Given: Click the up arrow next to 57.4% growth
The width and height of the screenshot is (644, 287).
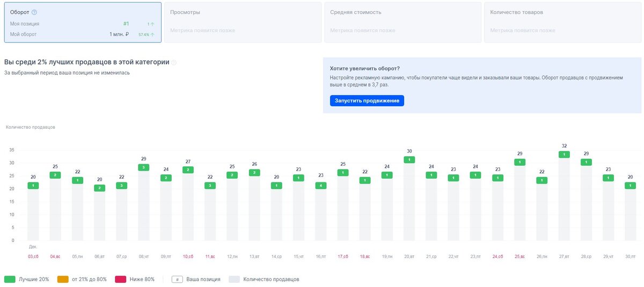Looking at the screenshot, I should [x=152, y=35].
